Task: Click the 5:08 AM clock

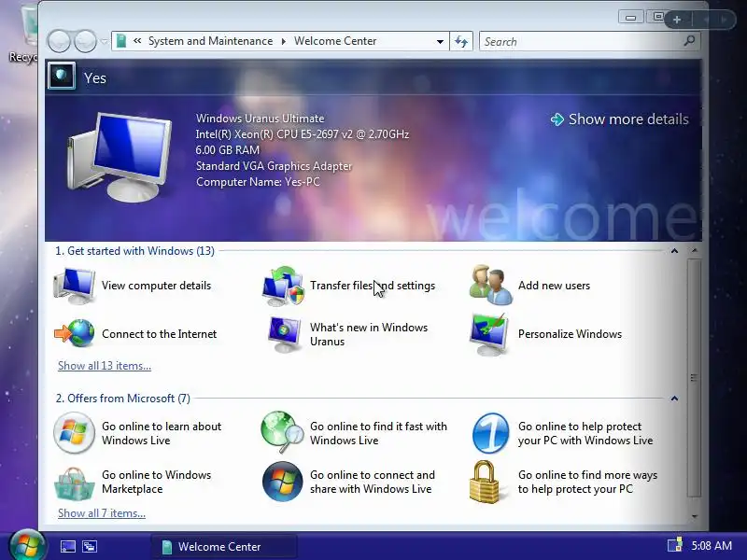Action: click(x=712, y=546)
